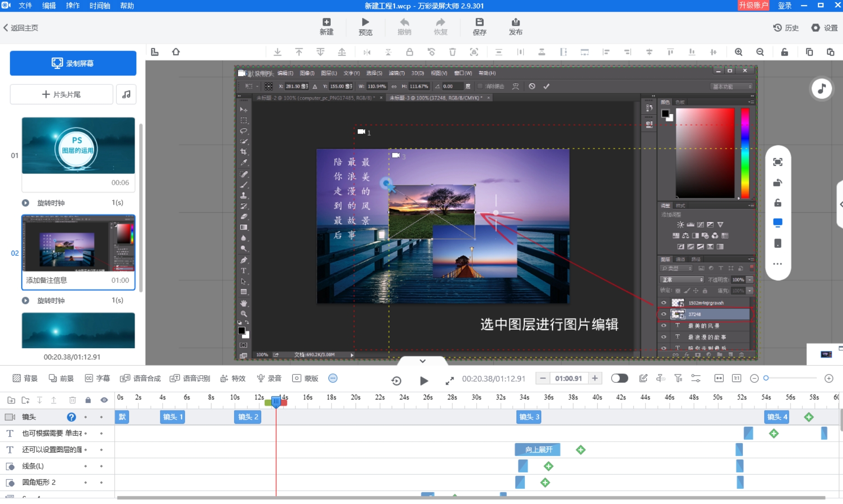Collapse the timeline with the chevron handle
The width and height of the screenshot is (843, 504).
pos(422,361)
